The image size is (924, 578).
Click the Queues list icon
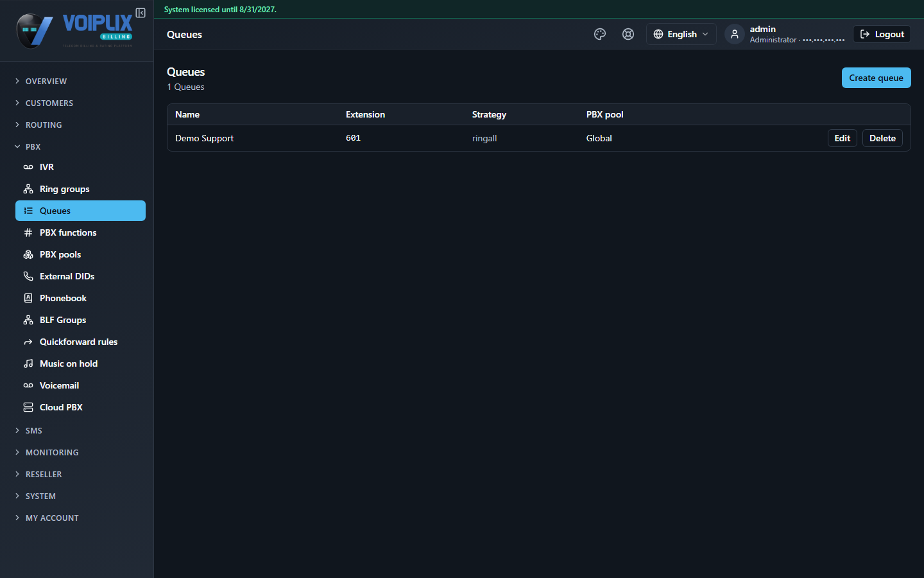point(28,211)
